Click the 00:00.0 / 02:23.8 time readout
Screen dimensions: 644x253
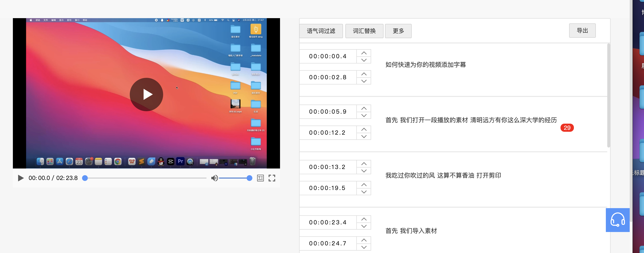tap(53, 178)
